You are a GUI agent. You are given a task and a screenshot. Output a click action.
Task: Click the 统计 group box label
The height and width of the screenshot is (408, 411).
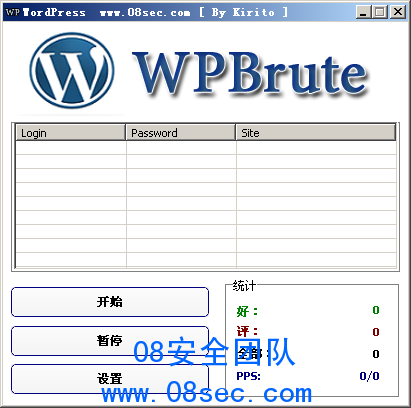244,286
